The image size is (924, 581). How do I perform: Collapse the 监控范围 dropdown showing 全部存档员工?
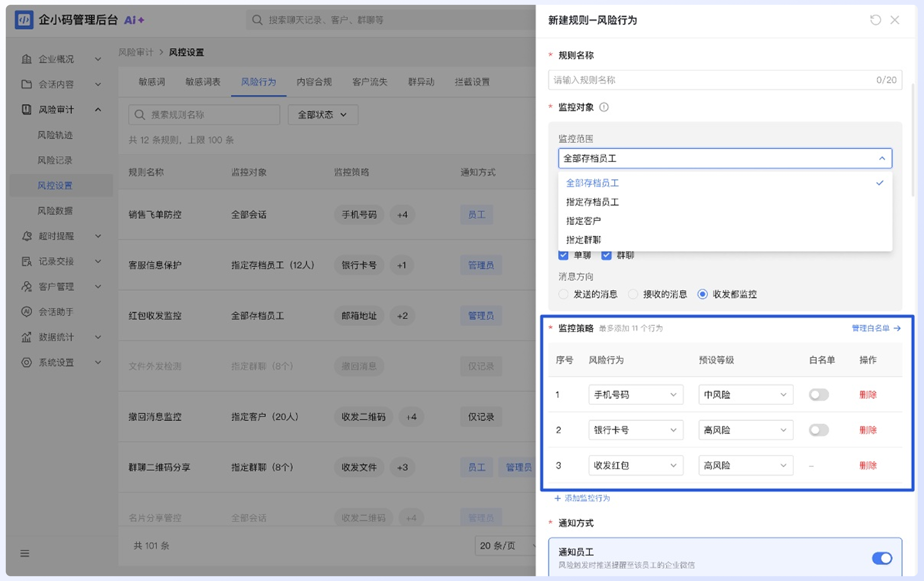(725, 158)
